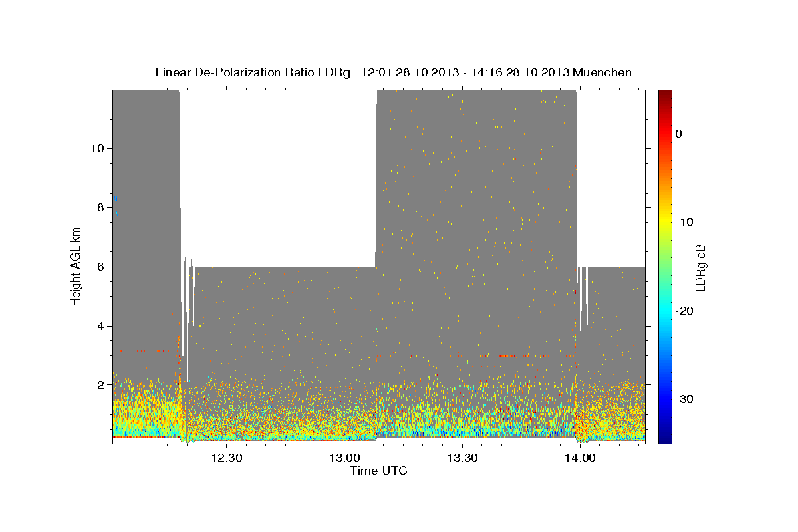The width and height of the screenshot is (798, 532).
Task: Click the 12:30 time tick label
Action: (x=227, y=458)
